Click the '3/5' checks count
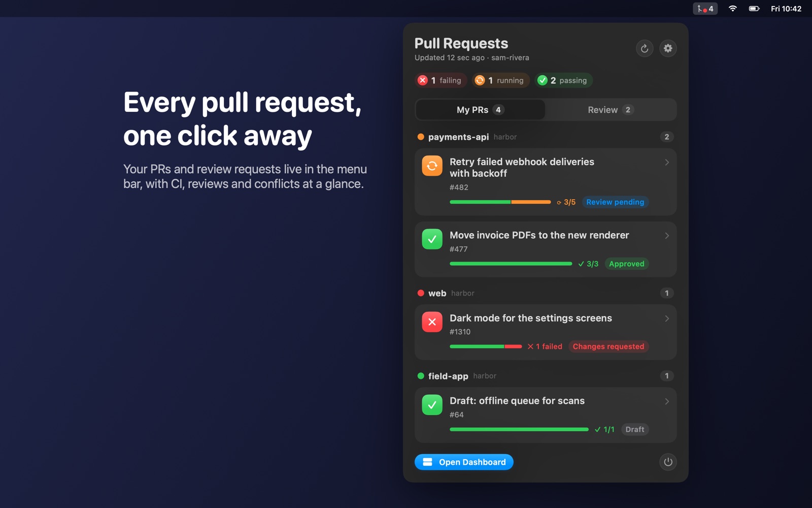 click(x=566, y=202)
